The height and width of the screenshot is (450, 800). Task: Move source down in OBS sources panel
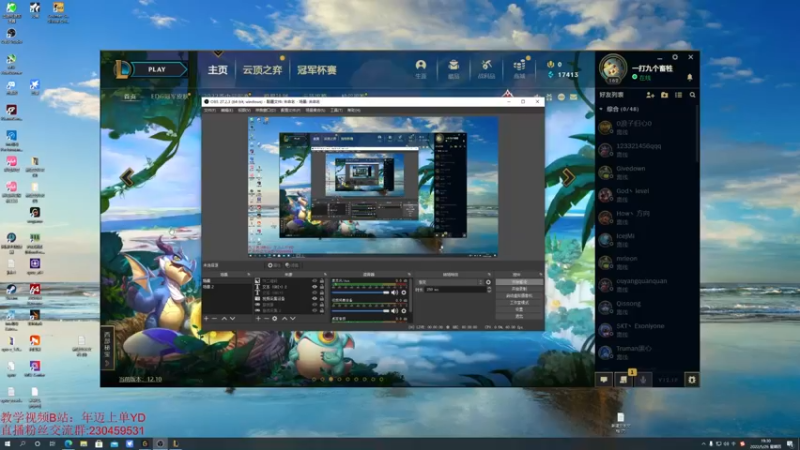point(293,318)
